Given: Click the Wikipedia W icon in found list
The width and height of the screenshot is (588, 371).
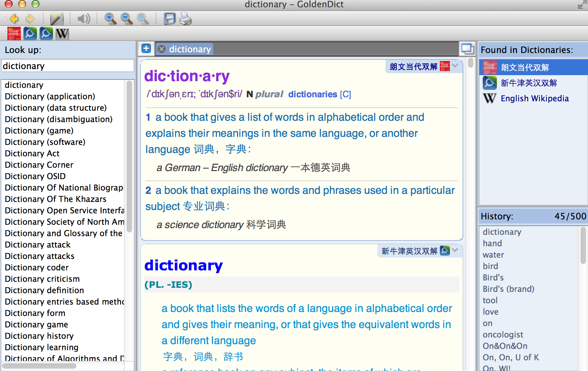Looking at the screenshot, I should [489, 98].
